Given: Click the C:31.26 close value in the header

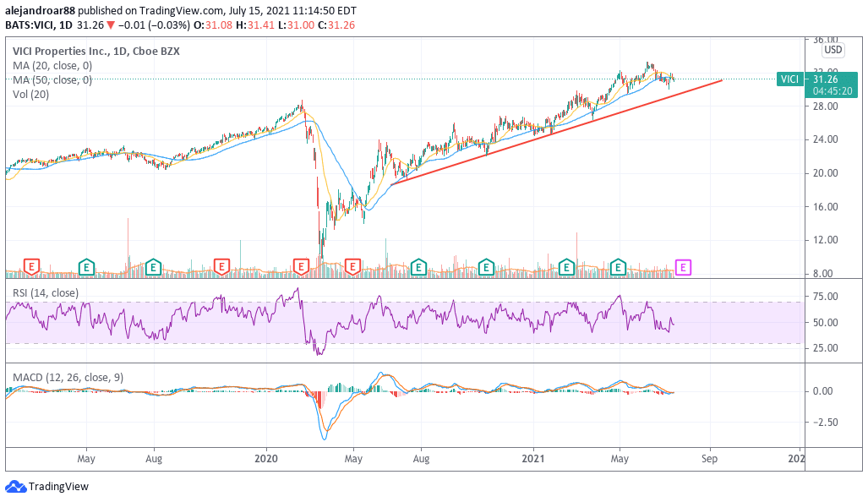Looking at the screenshot, I should point(336,25).
